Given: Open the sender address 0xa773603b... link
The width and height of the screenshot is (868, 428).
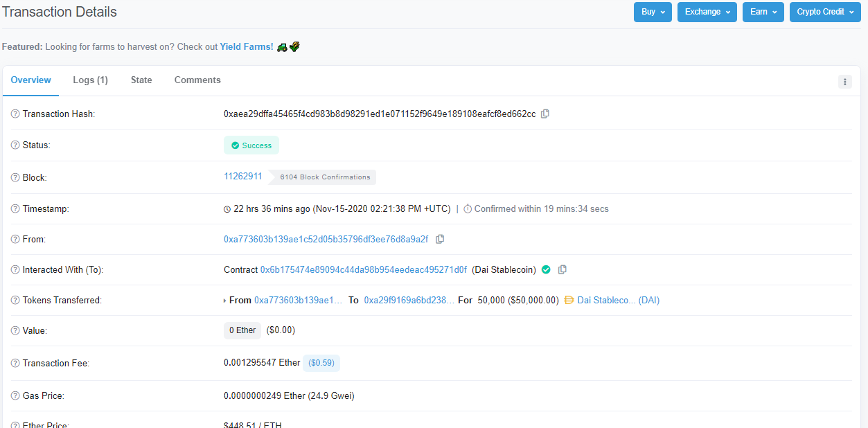Looking at the screenshot, I should (x=326, y=239).
